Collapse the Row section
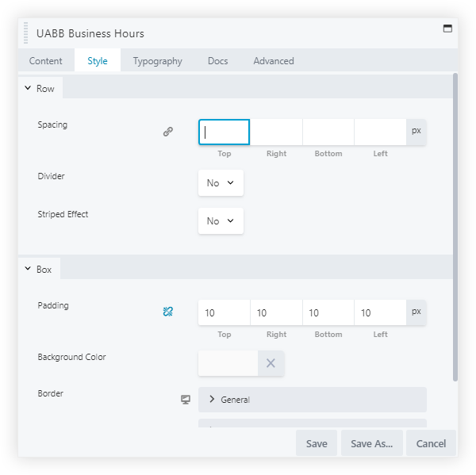Image resolution: width=476 pixels, height=475 pixels. tap(40, 89)
